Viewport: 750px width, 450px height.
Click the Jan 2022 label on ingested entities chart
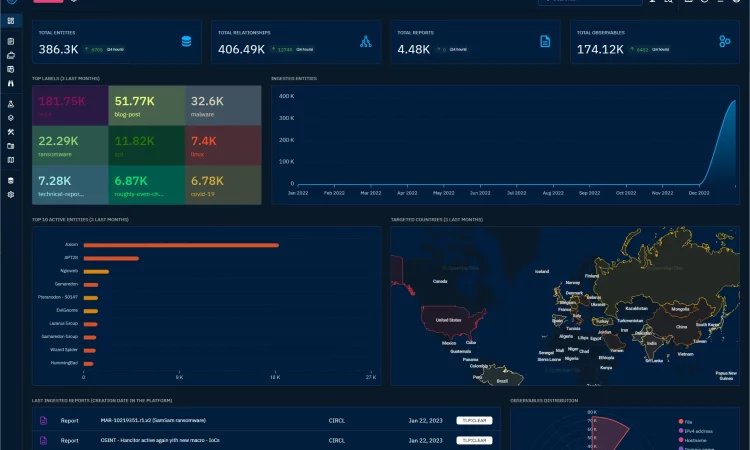click(298, 193)
